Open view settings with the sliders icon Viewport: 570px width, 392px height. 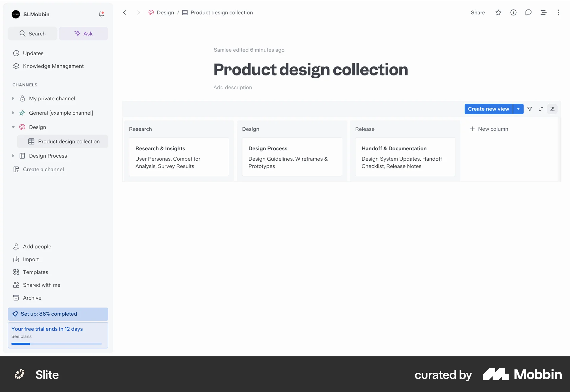[552, 109]
